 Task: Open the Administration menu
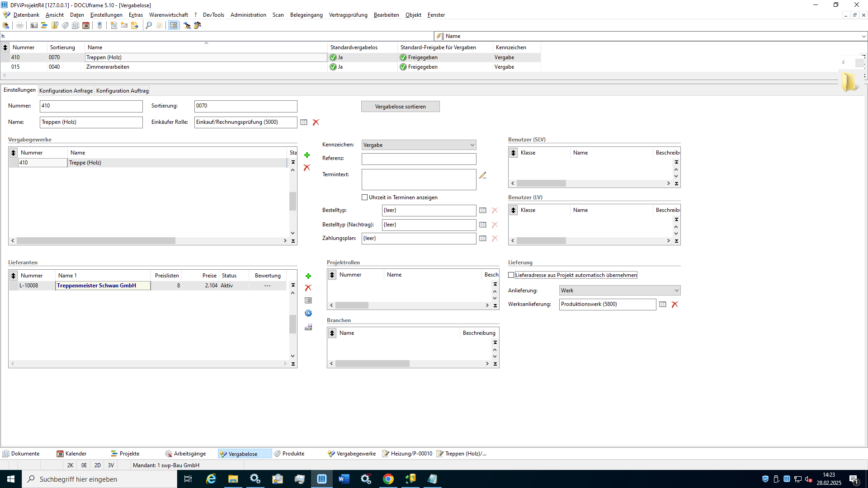[248, 15]
